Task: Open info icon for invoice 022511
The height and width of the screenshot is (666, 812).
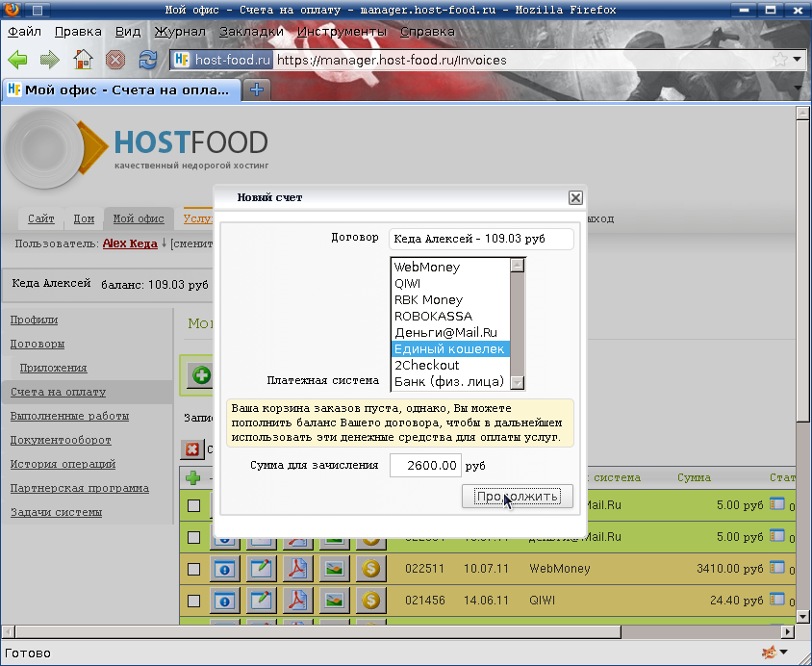Action: [225, 569]
